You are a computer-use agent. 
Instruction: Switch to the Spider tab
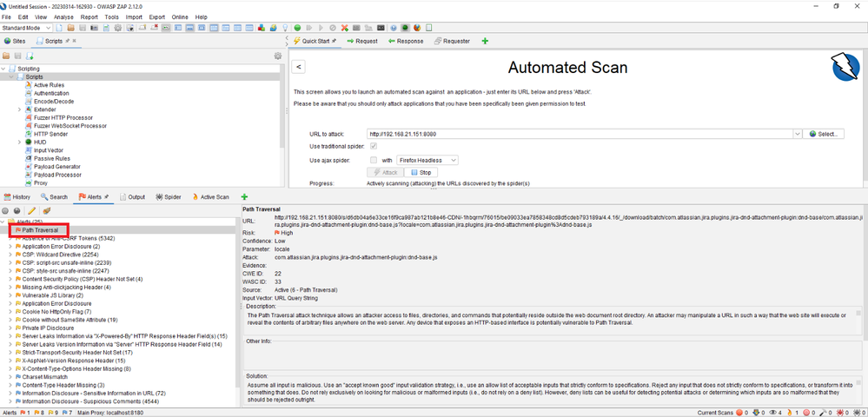click(169, 196)
